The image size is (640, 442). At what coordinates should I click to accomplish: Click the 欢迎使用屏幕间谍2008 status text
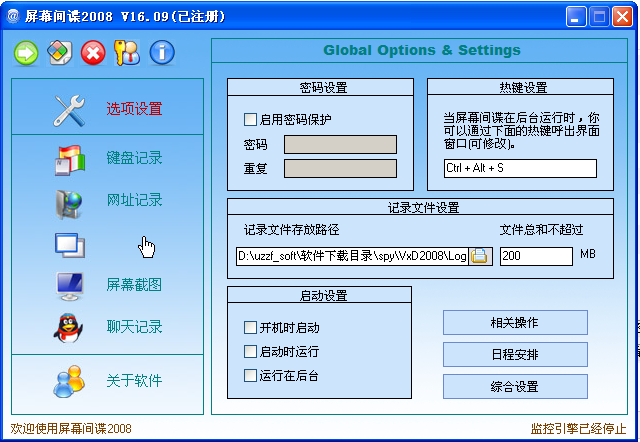coord(71,429)
